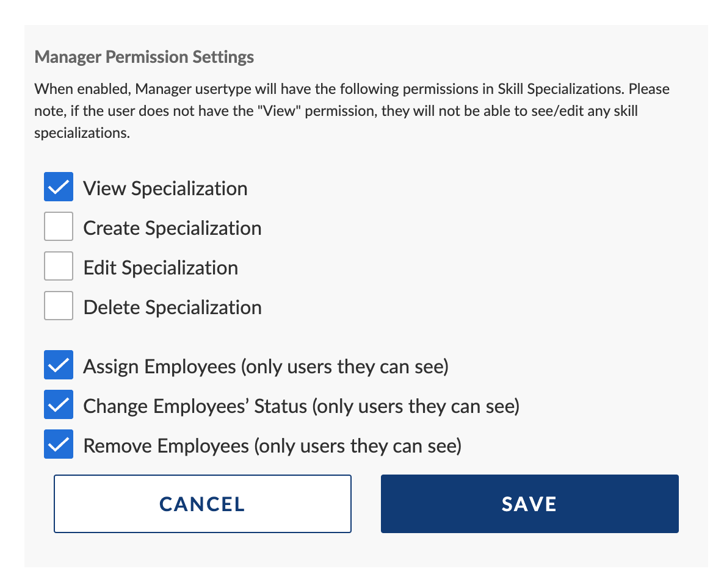
Task: Uncheck the View Specialization checkbox
Action: point(59,187)
